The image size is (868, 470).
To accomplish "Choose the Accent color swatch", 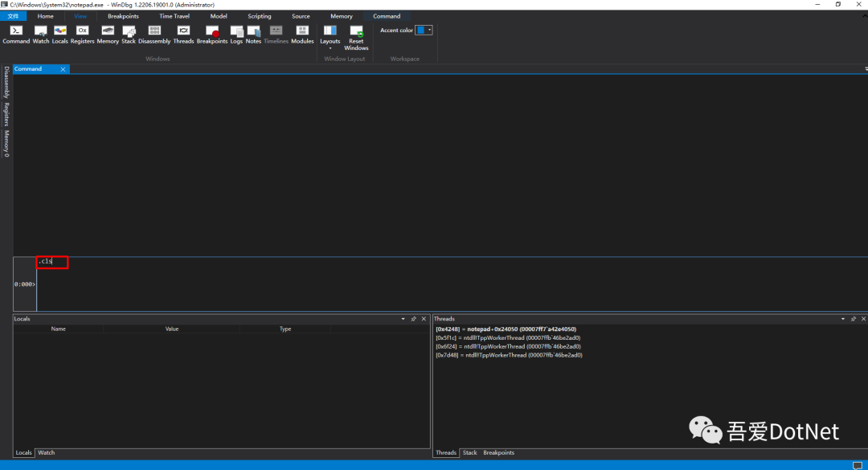I will click(420, 30).
